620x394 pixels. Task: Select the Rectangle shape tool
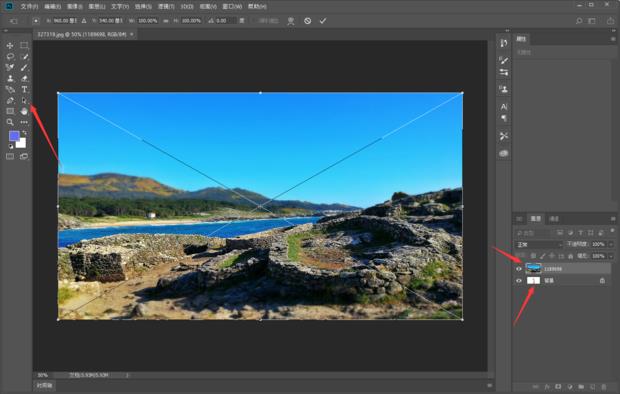(x=10, y=111)
